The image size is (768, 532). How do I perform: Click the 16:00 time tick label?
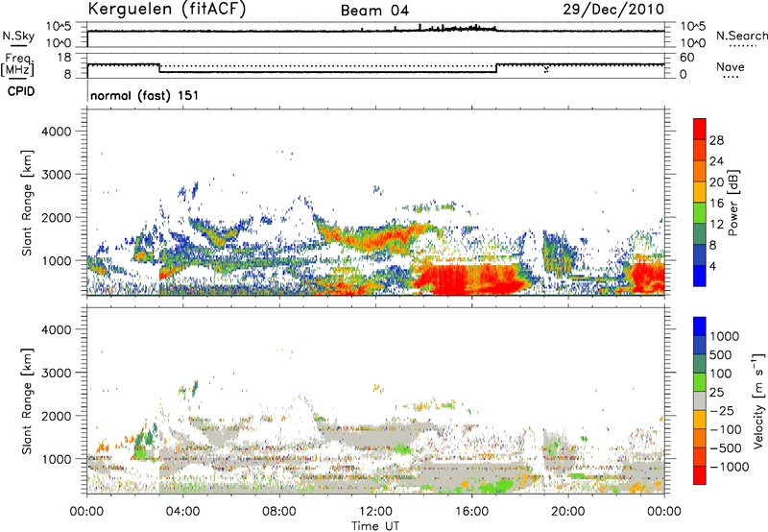[471, 512]
